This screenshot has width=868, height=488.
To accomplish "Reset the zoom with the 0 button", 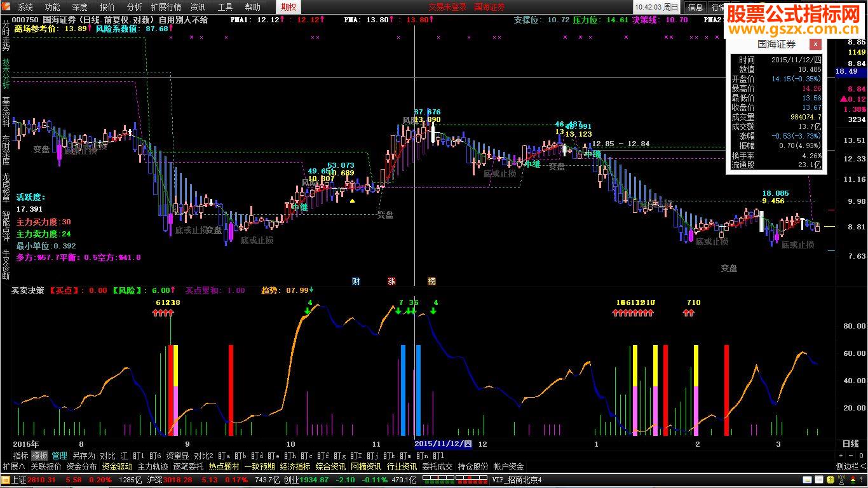I will [860, 456].
